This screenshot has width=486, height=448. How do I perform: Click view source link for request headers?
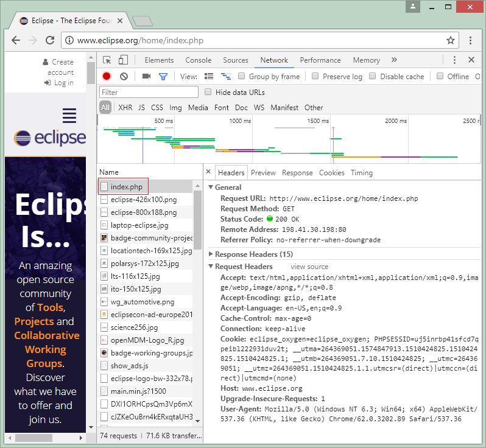(x=309, y=267)
